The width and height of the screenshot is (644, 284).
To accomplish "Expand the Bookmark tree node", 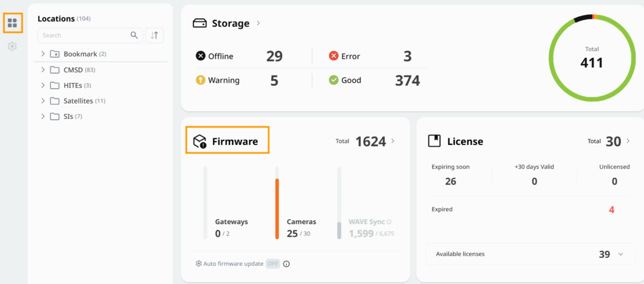I will pos(43,54).
